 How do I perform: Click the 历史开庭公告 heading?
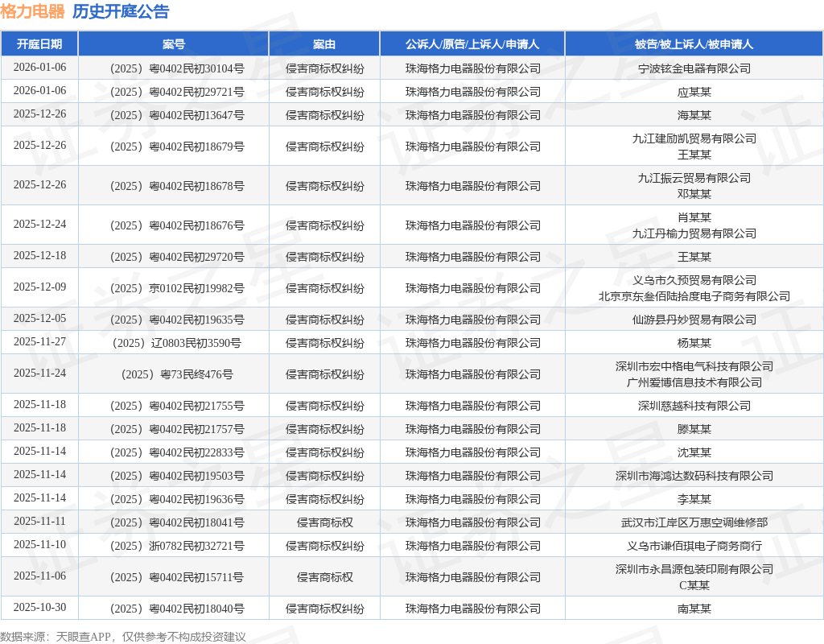pos(121,11)
